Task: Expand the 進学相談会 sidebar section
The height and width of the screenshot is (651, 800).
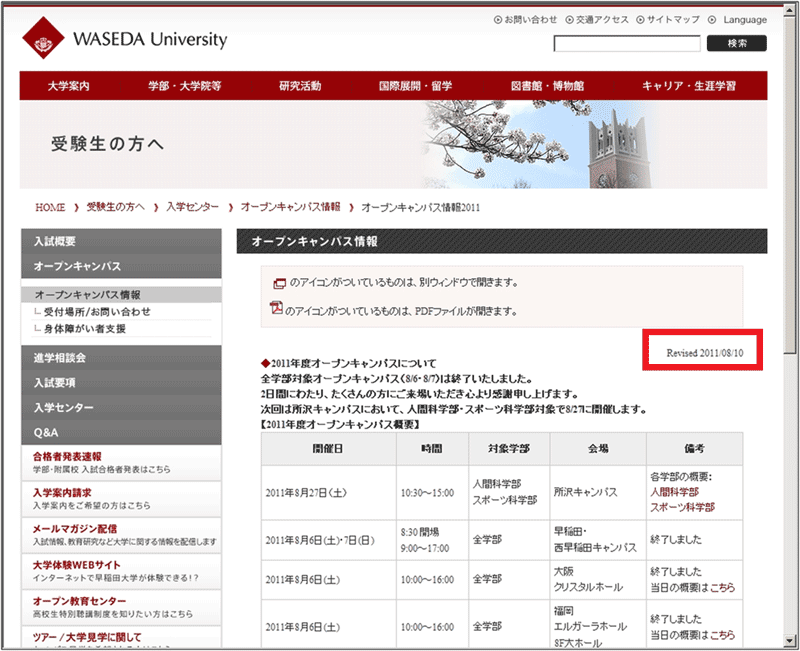Action: click(x=60, y=357)
